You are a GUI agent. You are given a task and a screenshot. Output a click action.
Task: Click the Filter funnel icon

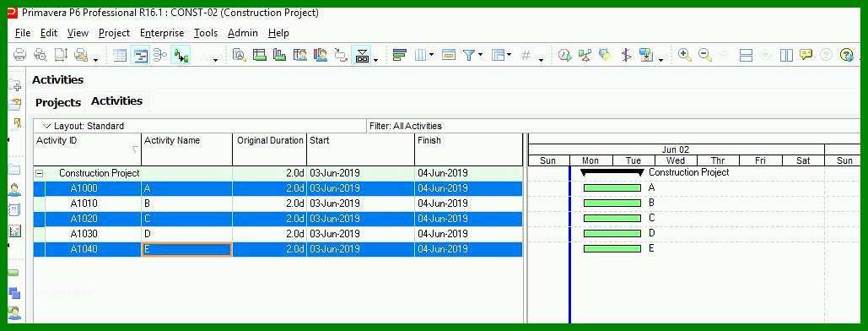tap(469, 55)
